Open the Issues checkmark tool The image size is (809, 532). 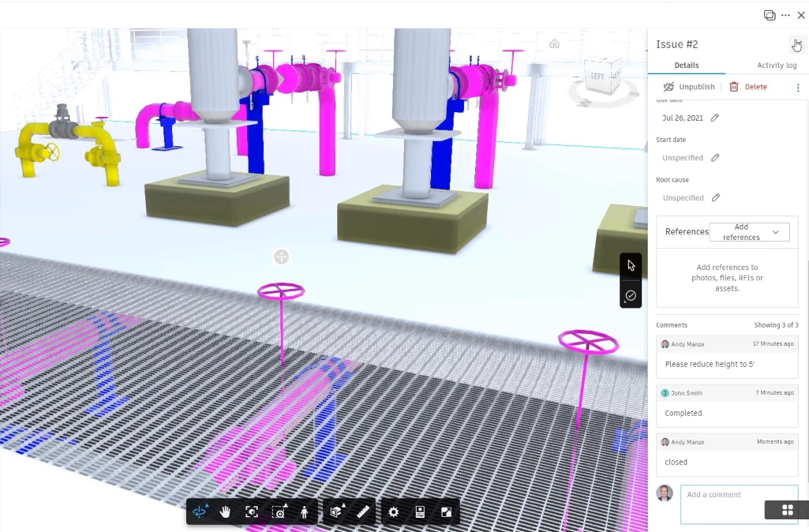pos(631,296)
